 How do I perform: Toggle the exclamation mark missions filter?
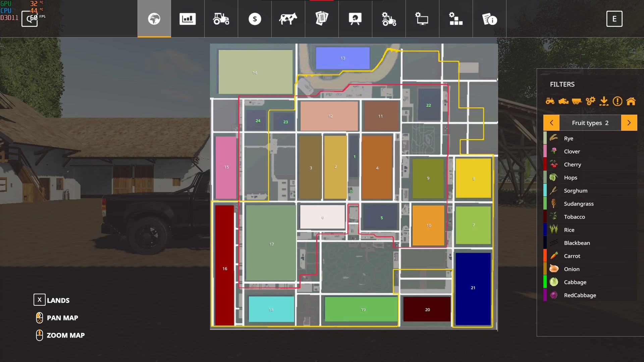click(x=617, y=101)
